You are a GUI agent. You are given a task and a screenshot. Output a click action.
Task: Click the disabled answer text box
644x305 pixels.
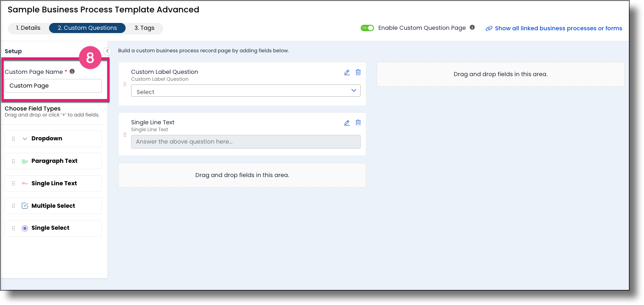coord(246,142)
